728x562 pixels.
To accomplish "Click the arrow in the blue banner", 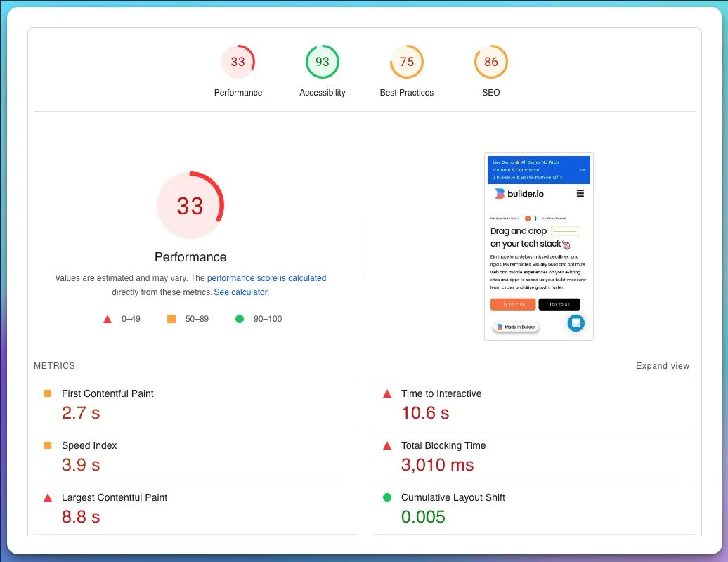I will 581,170.
